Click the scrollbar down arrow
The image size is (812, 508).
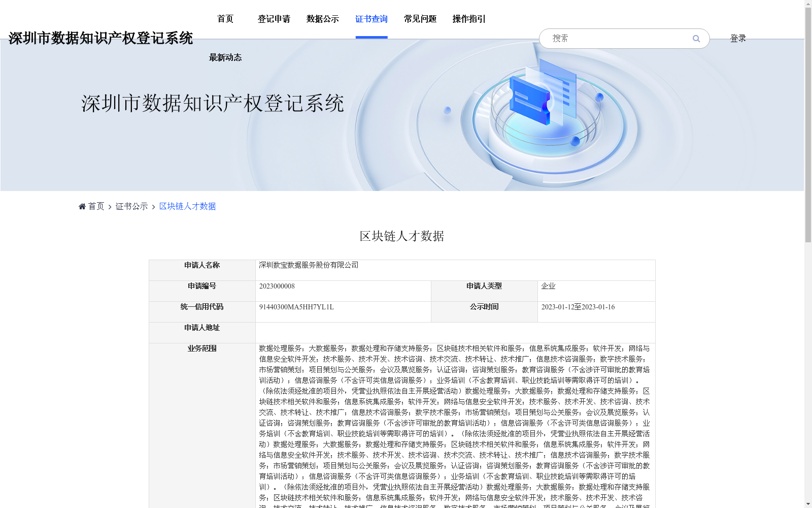(x=808, y=504)
